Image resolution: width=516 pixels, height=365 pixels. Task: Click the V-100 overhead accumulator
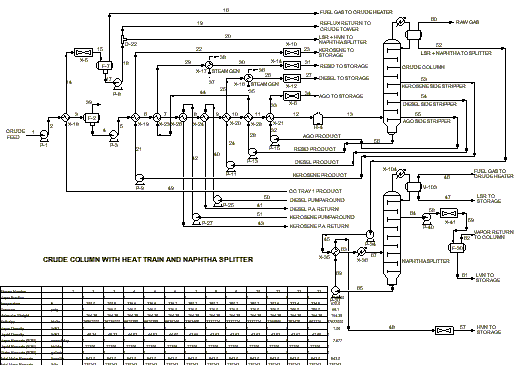click(413, 187)
